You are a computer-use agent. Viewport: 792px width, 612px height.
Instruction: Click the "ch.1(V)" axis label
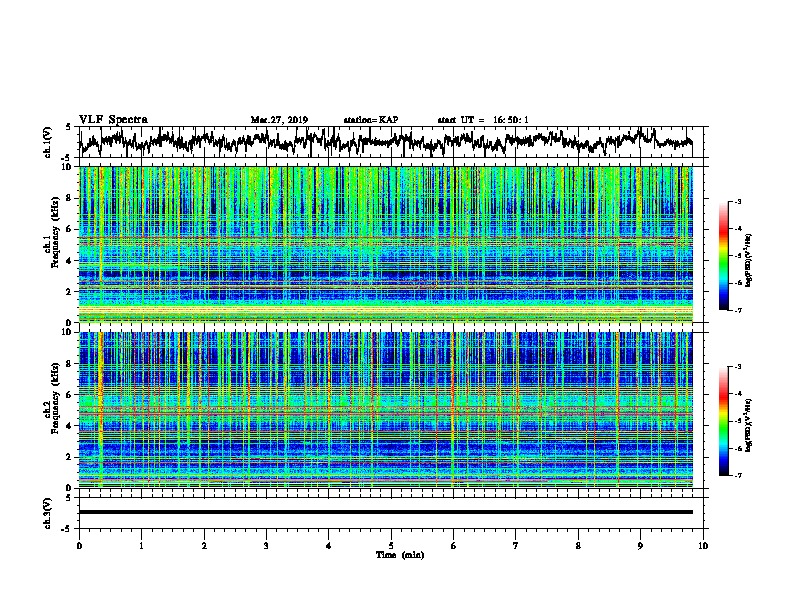tap(48, 142)
